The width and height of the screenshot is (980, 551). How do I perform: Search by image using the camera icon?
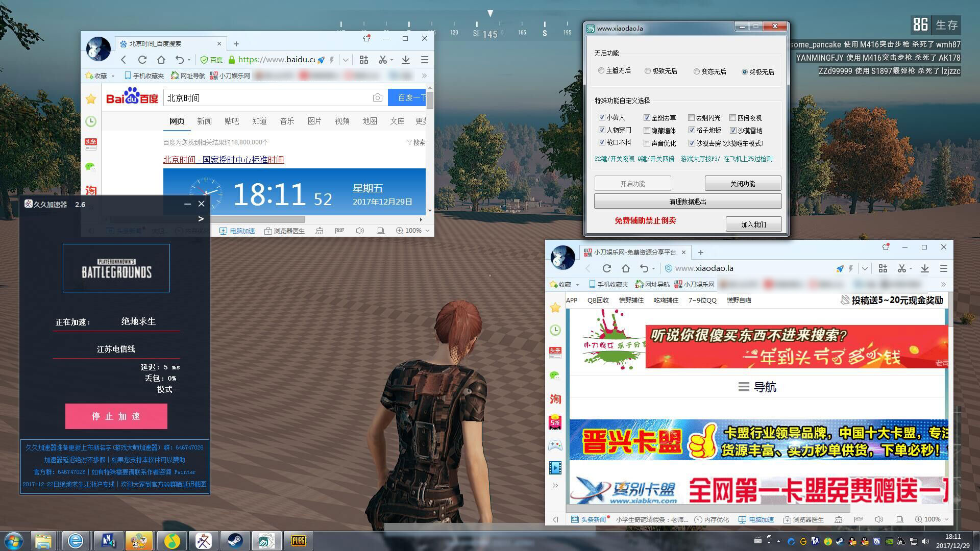(x=377, y=97)
